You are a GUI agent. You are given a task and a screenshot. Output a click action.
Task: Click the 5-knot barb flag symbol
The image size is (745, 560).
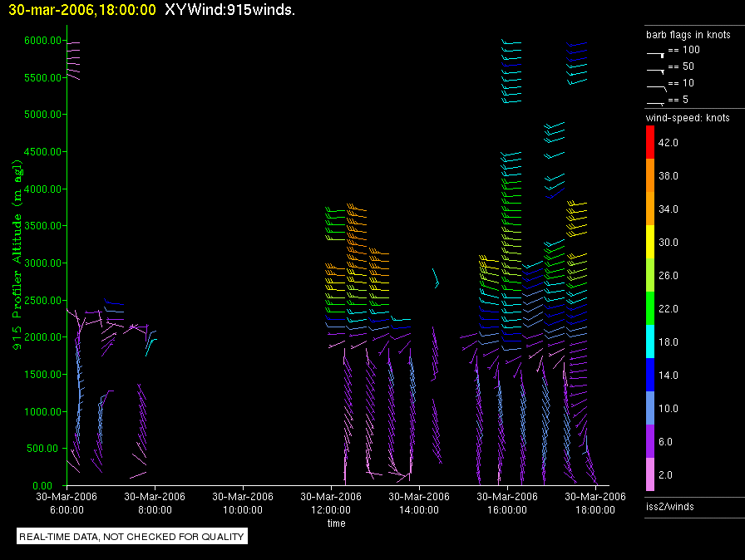(655, 101)
